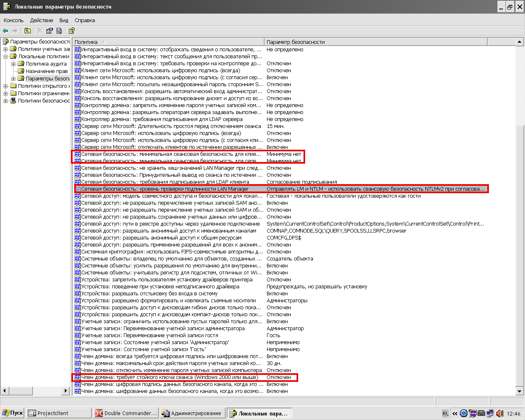The height and width of the screenshot is (420, 525).
Task: Click the volume speaker tray icon
Action: click(500, 413)
